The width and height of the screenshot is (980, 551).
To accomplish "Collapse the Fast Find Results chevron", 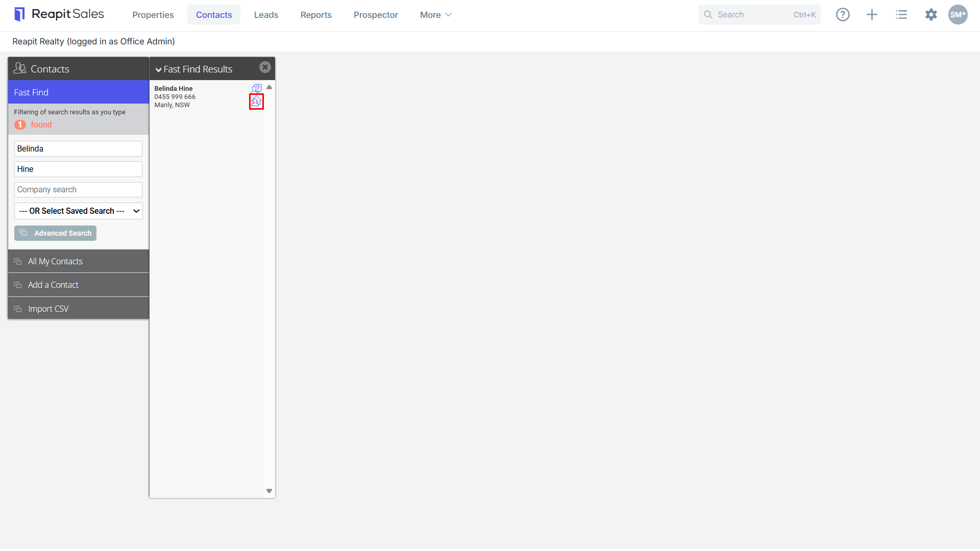I will click(x=159, y=69).
